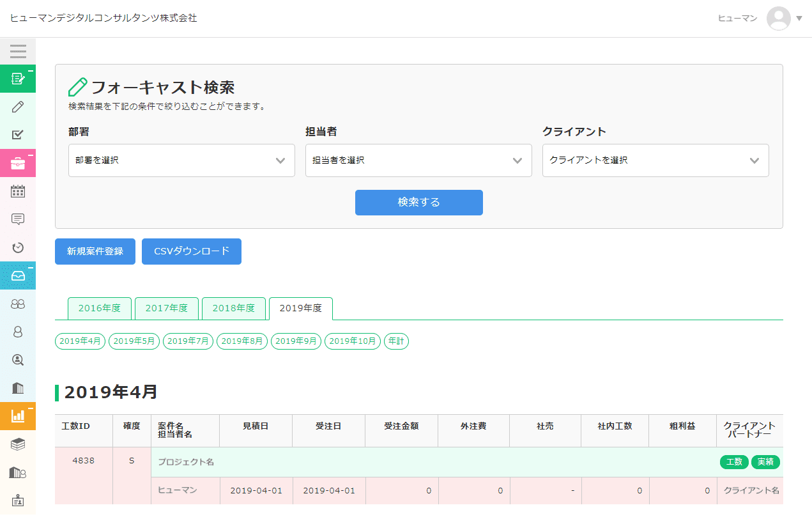The height and width of the screenshot is (519, 812).
Task: Switch to the 2018年度 tab
Action: [234, 308]
